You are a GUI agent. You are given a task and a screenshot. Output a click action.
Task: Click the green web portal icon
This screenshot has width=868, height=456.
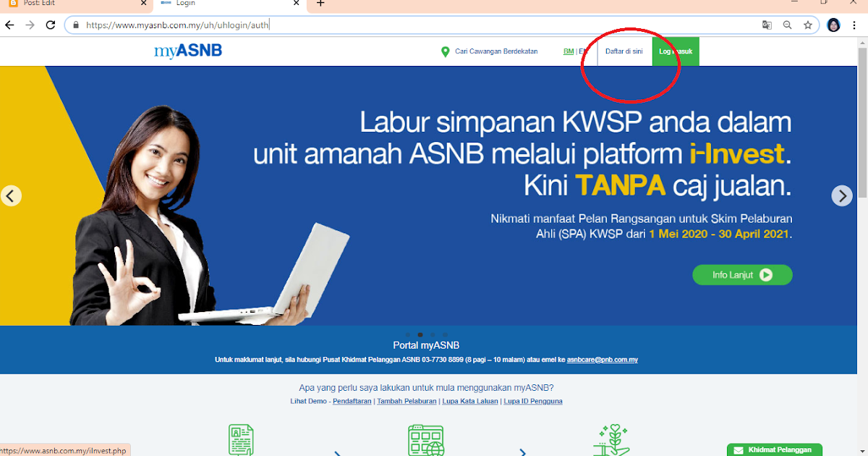[x=426, y=439]
